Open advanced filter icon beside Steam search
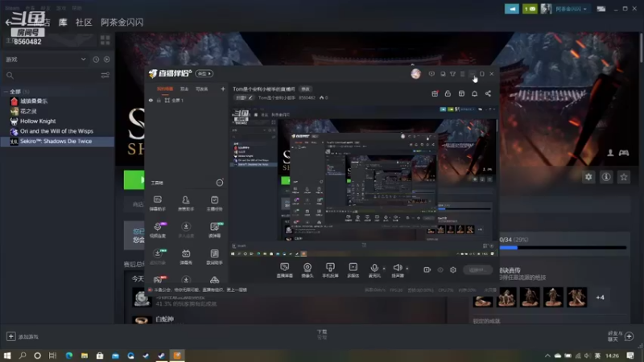 pyautogui.click(x=105, y=75)
